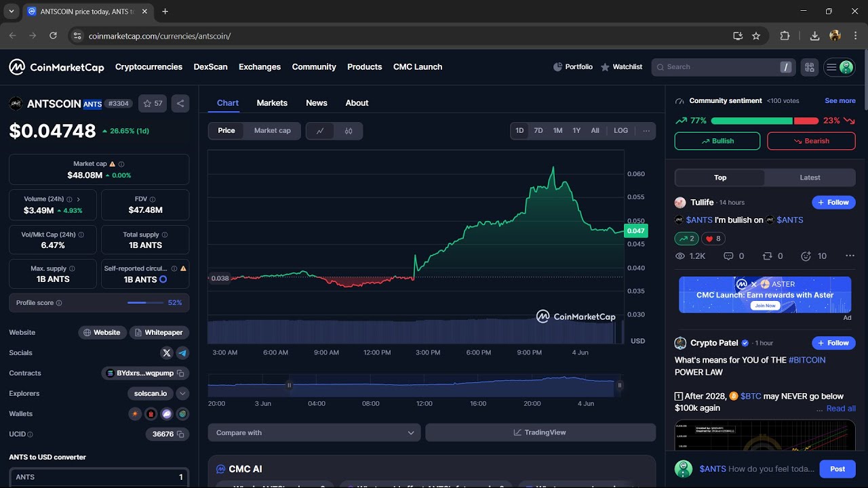Open the Compare with dropdown

(315, 432)
